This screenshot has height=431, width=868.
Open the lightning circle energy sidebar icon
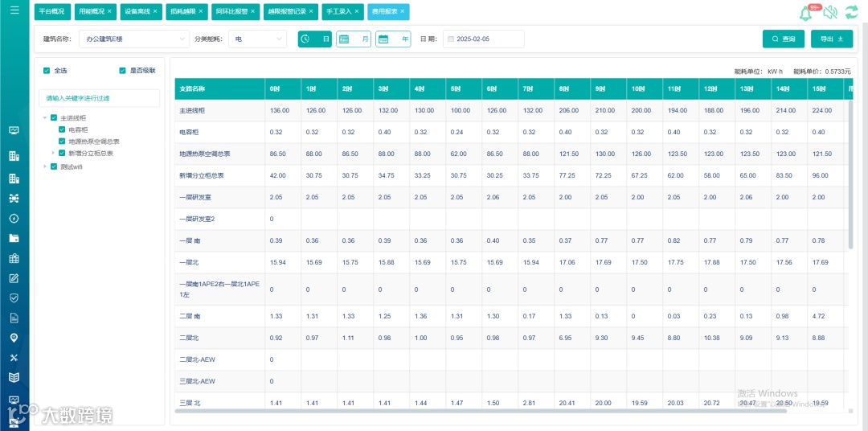(14, 218)
